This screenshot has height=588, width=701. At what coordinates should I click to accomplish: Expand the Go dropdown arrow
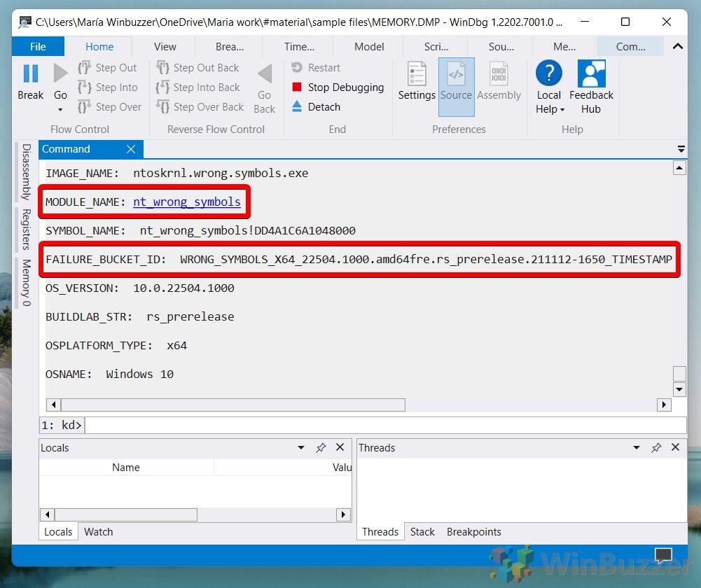pos(60,109)
